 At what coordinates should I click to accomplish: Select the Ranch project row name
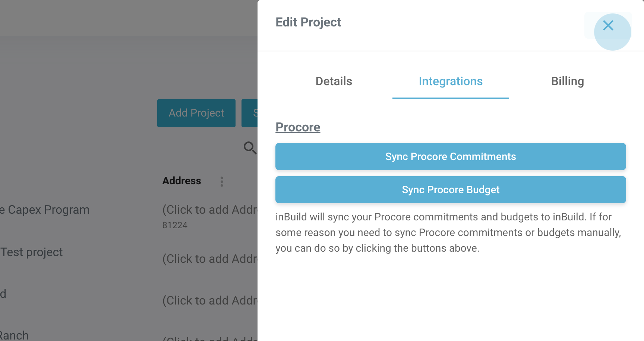pyautogui.click(x=14, y=335)
